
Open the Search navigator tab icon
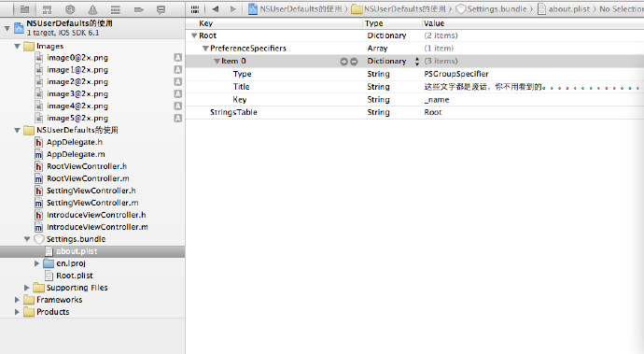pyautogui.click(x=70, y=9)
